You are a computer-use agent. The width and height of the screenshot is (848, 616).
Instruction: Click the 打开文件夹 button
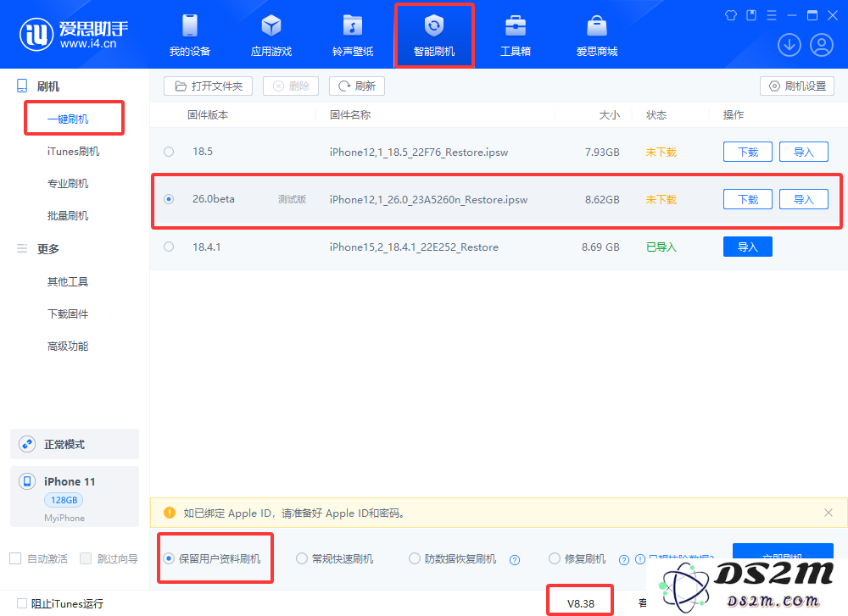tap(209, 86)
